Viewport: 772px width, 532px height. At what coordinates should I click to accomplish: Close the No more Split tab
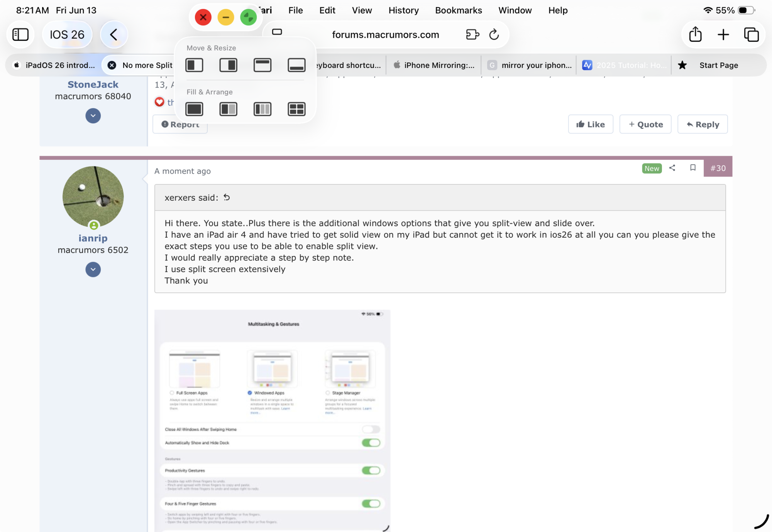(x=112, y=65)
